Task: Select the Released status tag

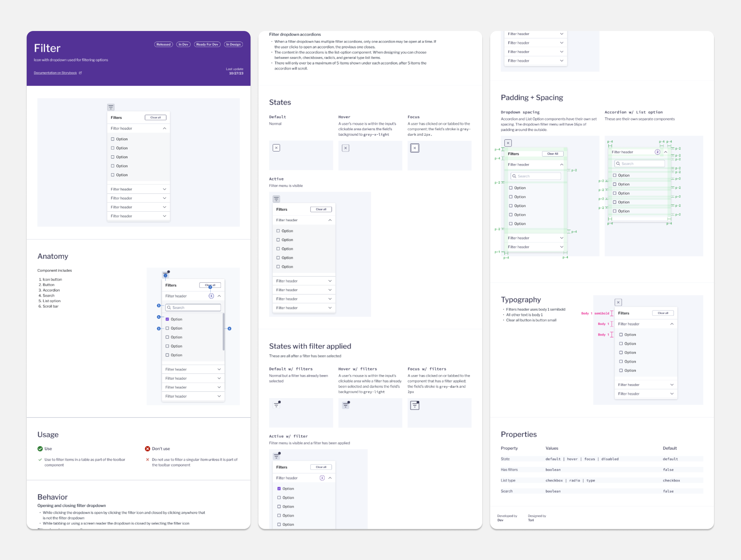Action: coord(163,44)
